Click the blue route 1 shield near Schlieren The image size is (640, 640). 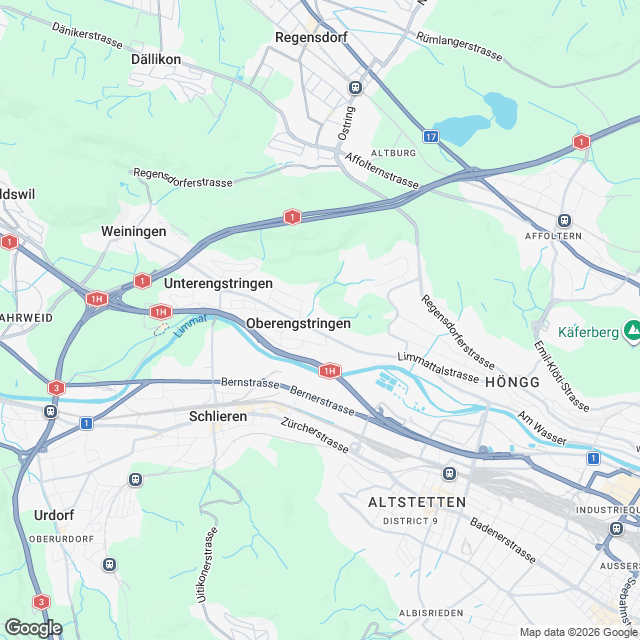point(86,423)
